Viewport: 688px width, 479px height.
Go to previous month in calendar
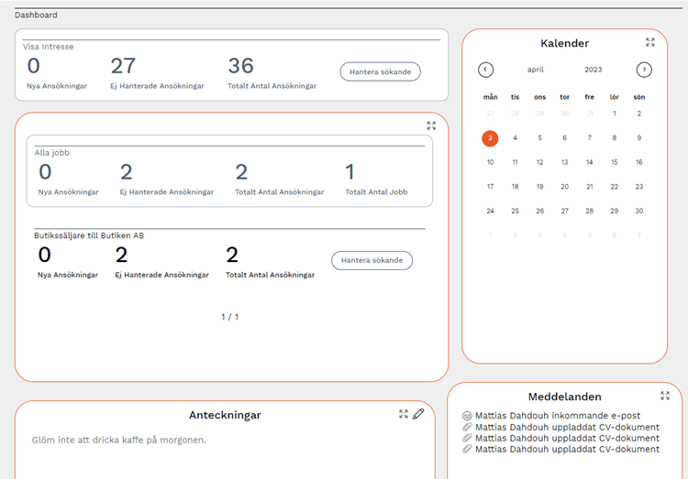[486, 70]
